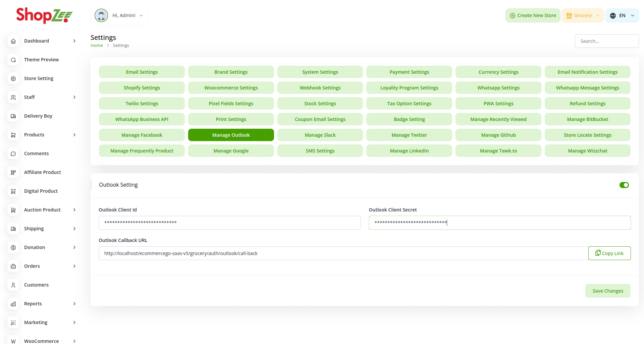Viewport: 644px width, 362px height.
Task: Toggle the Outlook Setting switch off
Action: [624, 185]
